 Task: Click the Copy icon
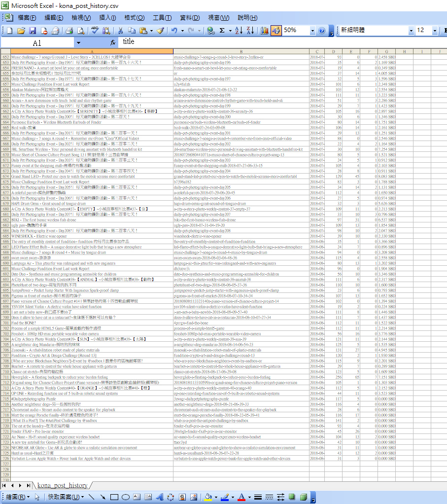click(x=132, y=31)
